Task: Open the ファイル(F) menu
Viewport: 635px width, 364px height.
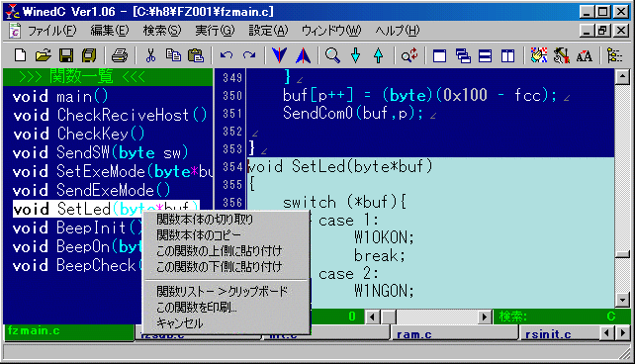Action: pyautogui.click(x=51, y=31)
